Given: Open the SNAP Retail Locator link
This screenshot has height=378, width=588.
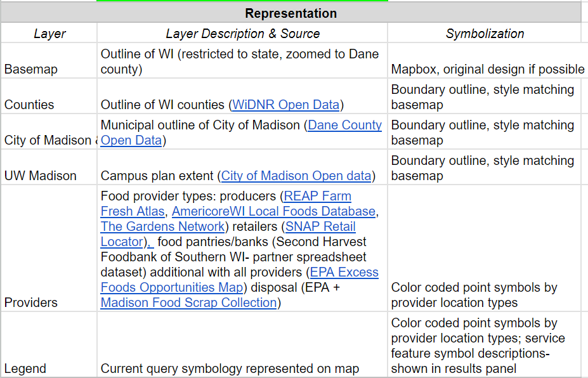Looking at the screenshot, I should [x=320, y=227].
